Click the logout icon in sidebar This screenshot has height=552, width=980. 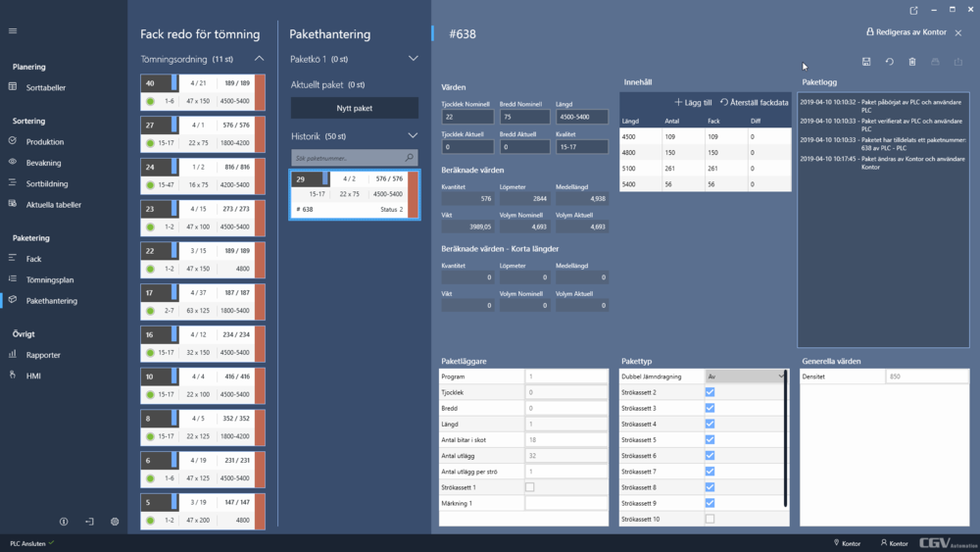point(89,522)
